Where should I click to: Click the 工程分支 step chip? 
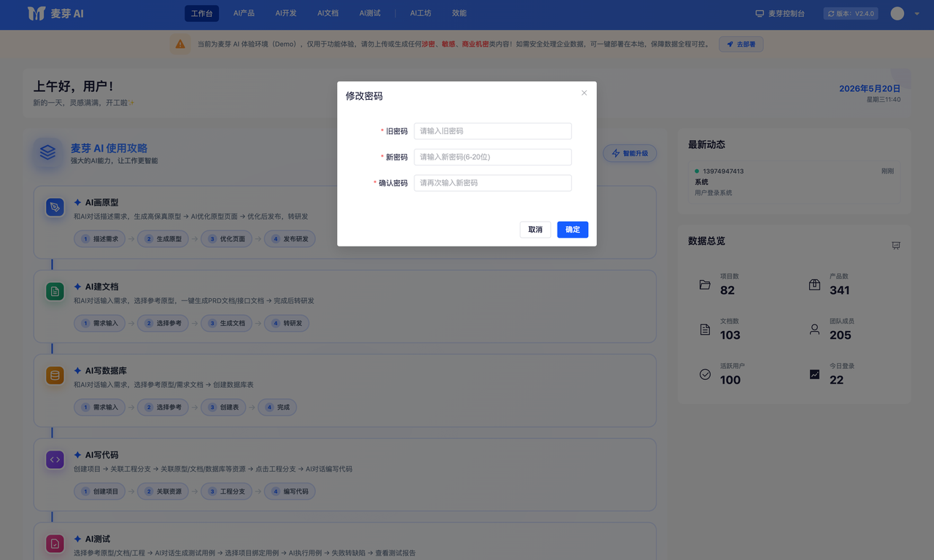point(227,491)
